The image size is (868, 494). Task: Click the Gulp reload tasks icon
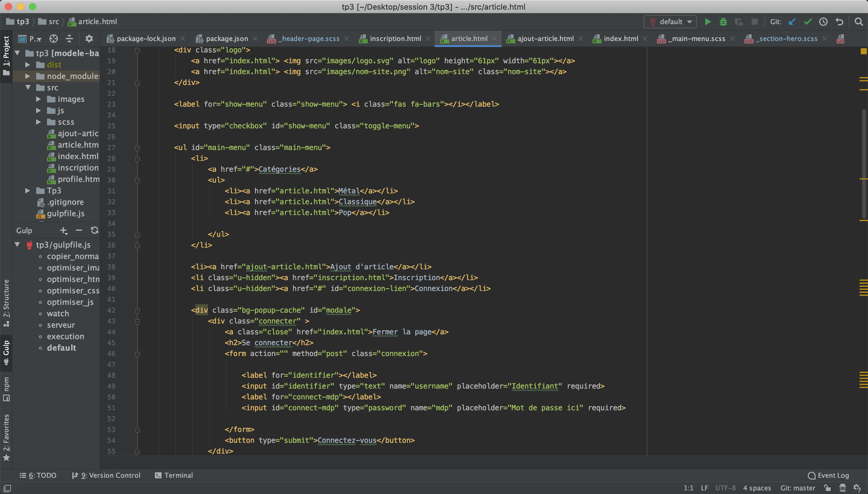click(94, 230)
